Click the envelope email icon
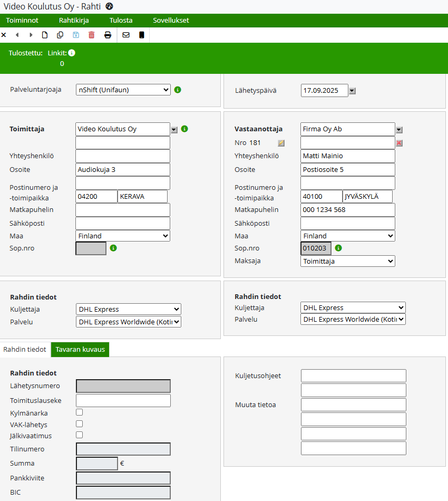 126,35
